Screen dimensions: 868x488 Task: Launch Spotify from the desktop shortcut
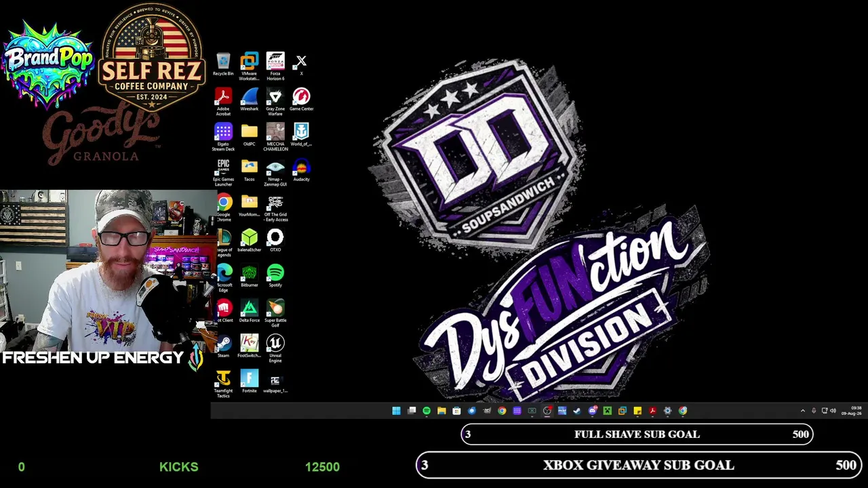coord(275,277)
